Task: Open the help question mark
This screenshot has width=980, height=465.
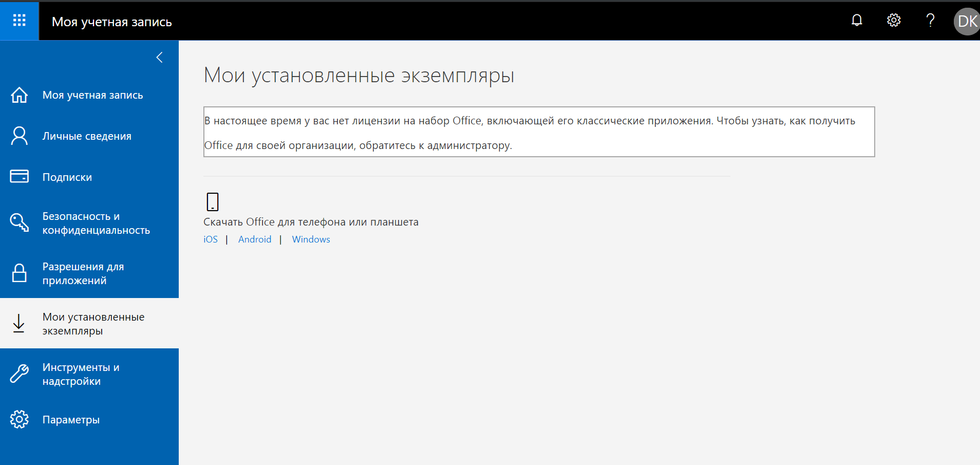Action: tap(930, 20)
